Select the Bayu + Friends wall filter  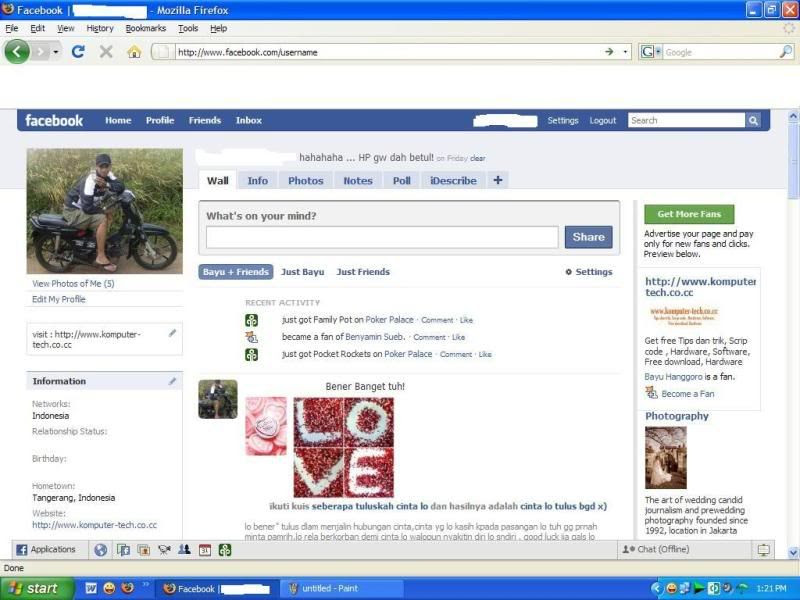tap(236, 272)
